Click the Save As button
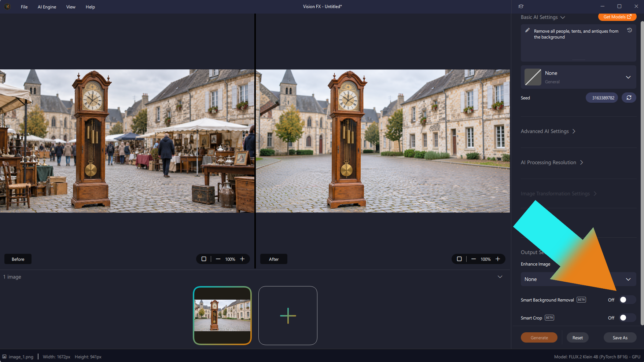The height and width of the screenshot is (362, 644). point(620,338)
